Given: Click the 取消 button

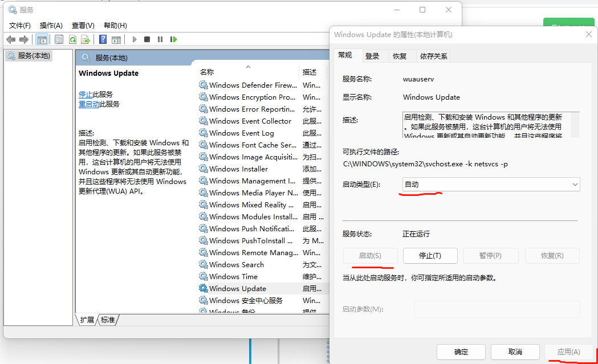Looking at the screenshot, I should [x=515, y=352].
